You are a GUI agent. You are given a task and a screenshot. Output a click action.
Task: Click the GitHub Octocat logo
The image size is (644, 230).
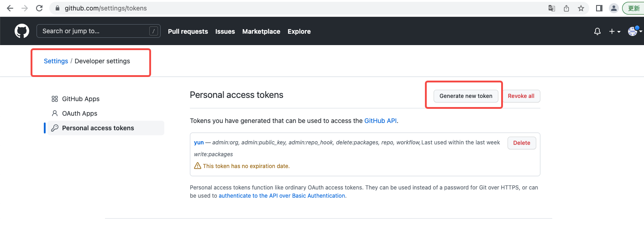pos(21,31)
